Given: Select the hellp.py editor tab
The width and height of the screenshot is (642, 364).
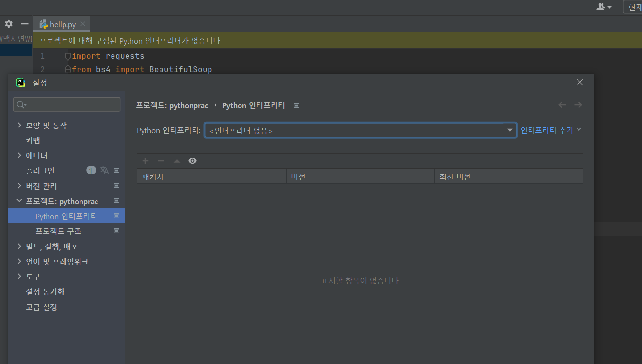Looking at the screenshot, I should point(62,24).
